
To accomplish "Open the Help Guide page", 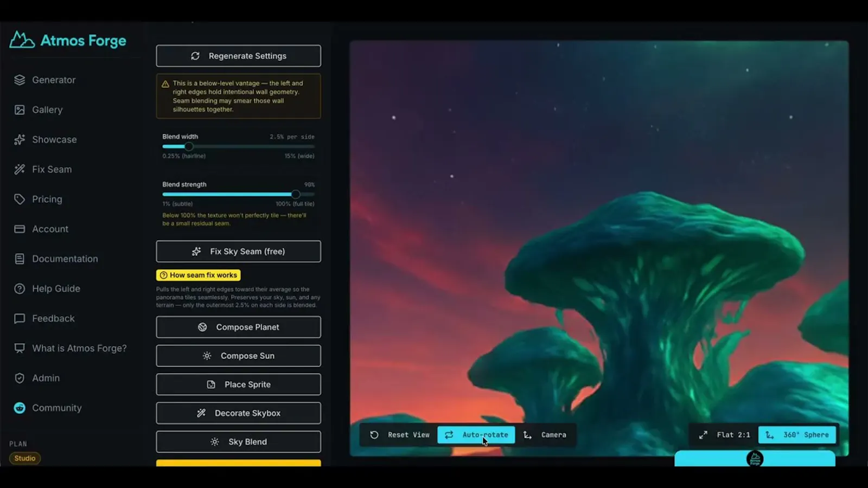I will pos(56,288).
